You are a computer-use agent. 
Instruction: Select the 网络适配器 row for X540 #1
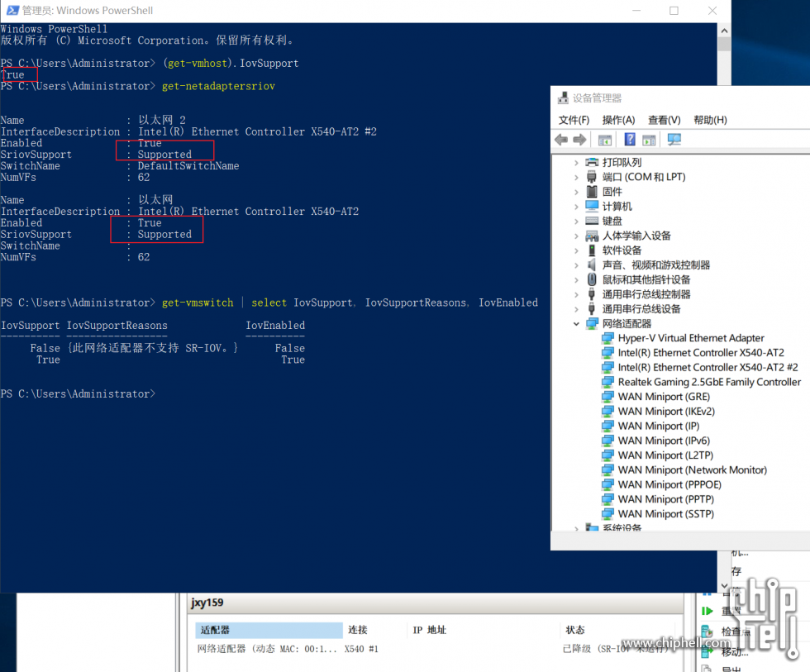tap(434, 649)
